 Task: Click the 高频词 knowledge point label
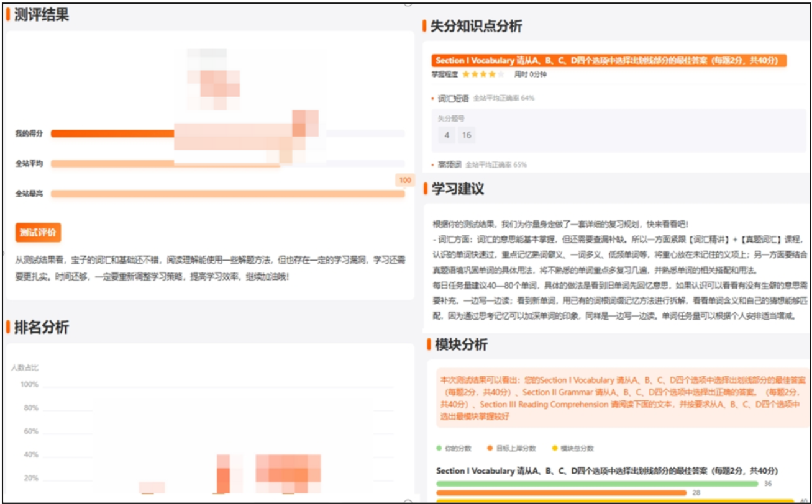coord(449,165)
